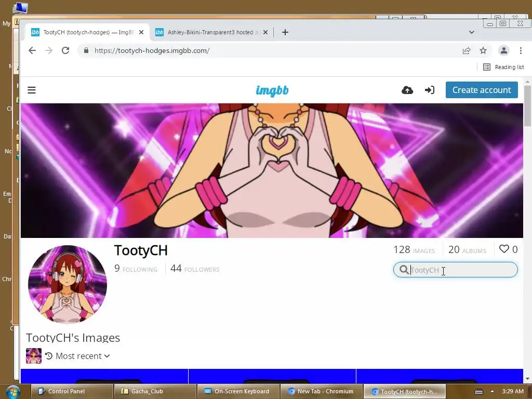Open the third image thumbnail

click(x=440, y=376)
